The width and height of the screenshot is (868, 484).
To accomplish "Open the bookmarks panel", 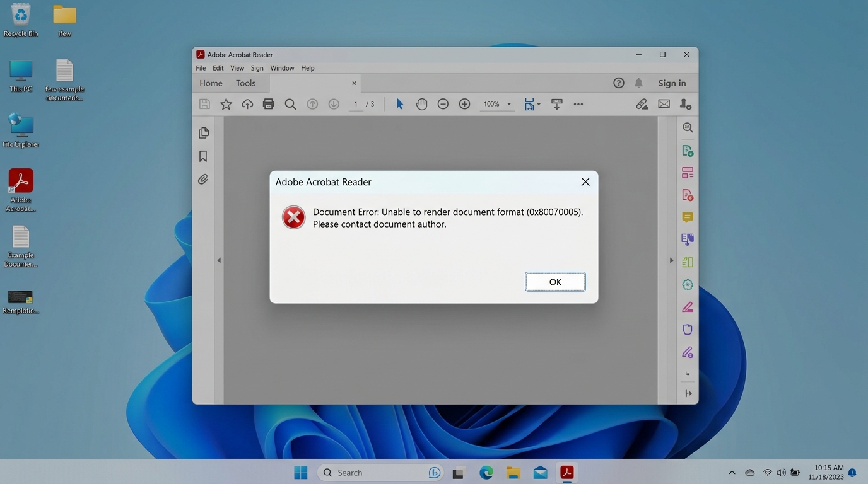I will (x=203, y=156).
